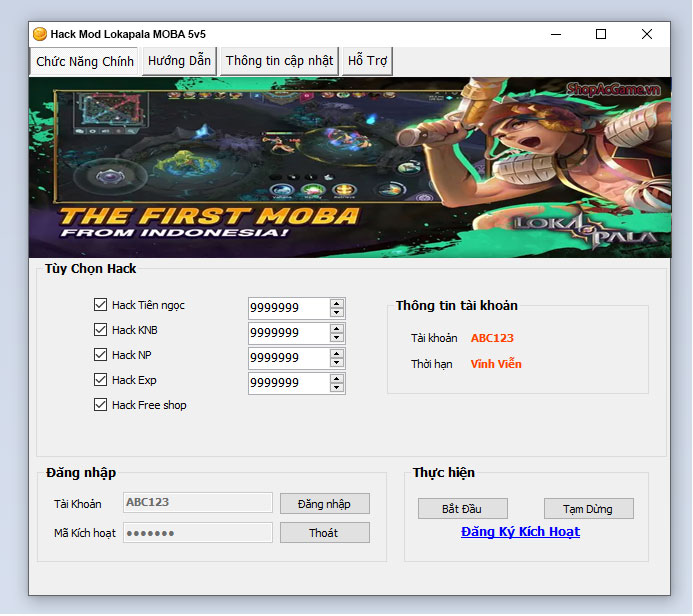Increase the Hack NP value with up arrow
Screen dimensions: 693x616
point(337,354)
